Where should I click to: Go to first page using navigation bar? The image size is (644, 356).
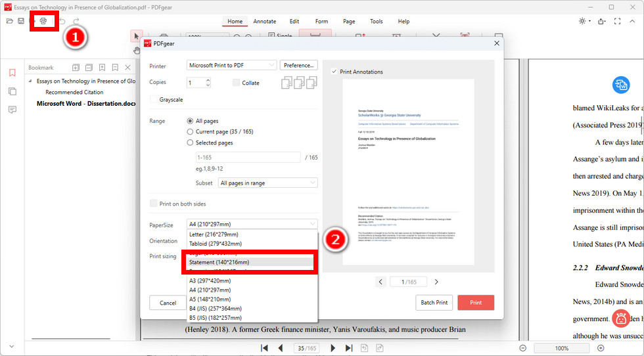[x=264, y=347]
